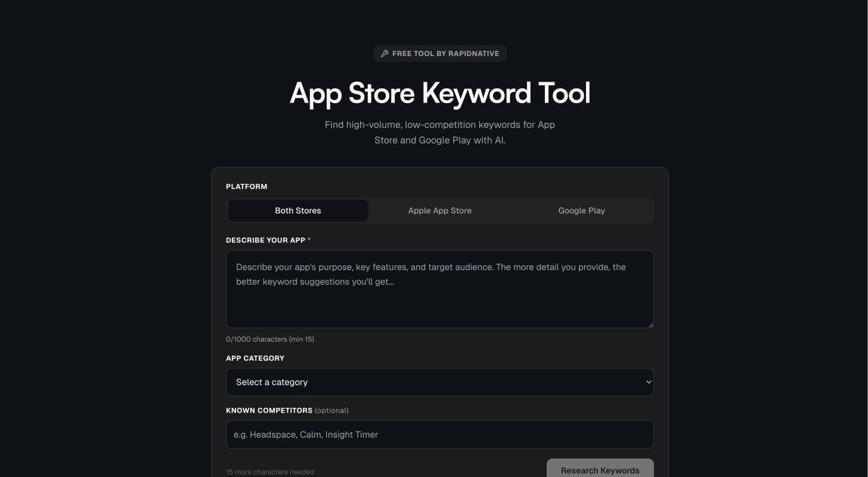Keep Both Stores as the selected platform
Viewport: 868px width, 477px height.
click(x=297, y=210)
